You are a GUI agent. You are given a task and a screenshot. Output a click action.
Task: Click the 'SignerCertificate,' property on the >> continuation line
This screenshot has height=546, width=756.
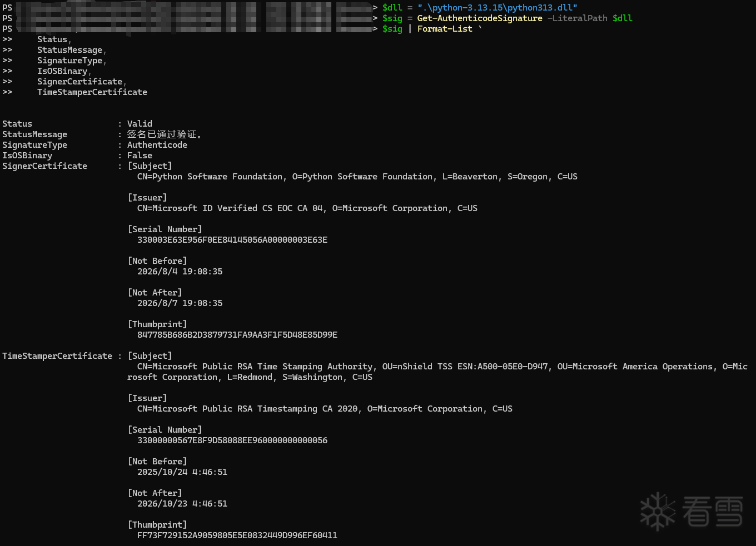[82, 82]
